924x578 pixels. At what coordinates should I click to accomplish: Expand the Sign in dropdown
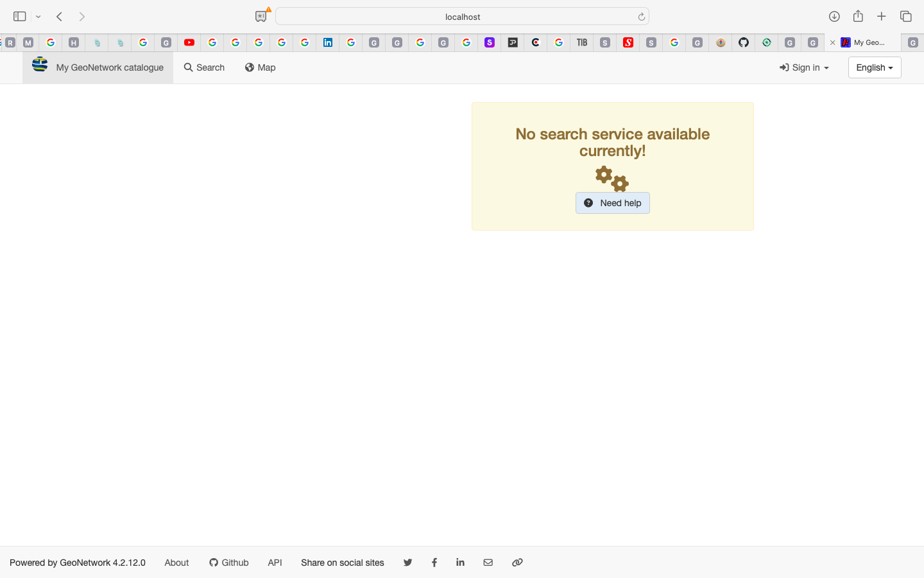[804, 67]
